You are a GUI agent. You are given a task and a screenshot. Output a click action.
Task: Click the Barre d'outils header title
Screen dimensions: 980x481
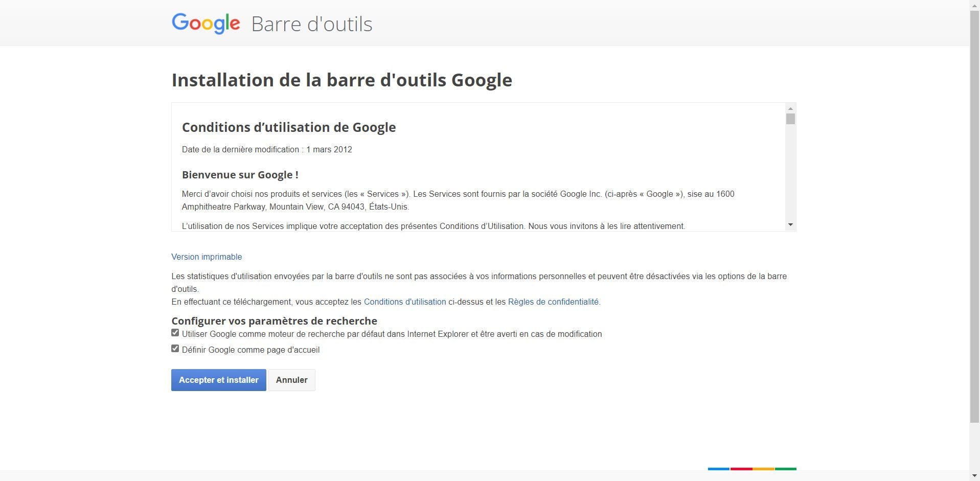(x=312, y=24)
